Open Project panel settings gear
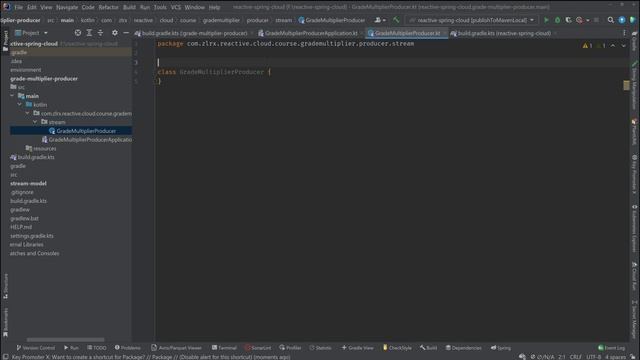Screen dimensions: 640x360 pos(115,33)
